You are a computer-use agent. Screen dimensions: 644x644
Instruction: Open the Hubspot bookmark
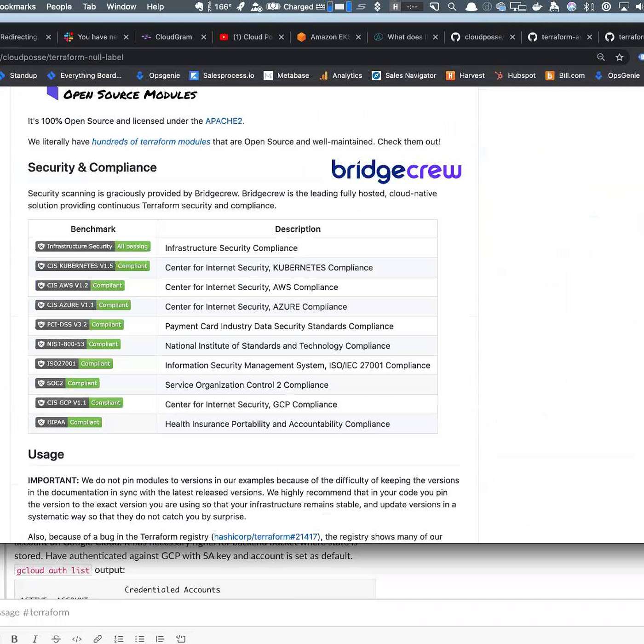point(515,75)
